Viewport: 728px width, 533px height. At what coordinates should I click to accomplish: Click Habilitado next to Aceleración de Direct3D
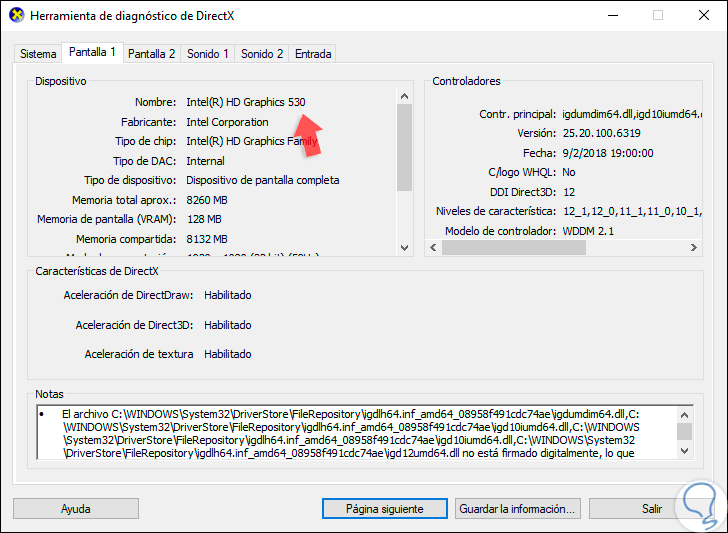(228, 325)
